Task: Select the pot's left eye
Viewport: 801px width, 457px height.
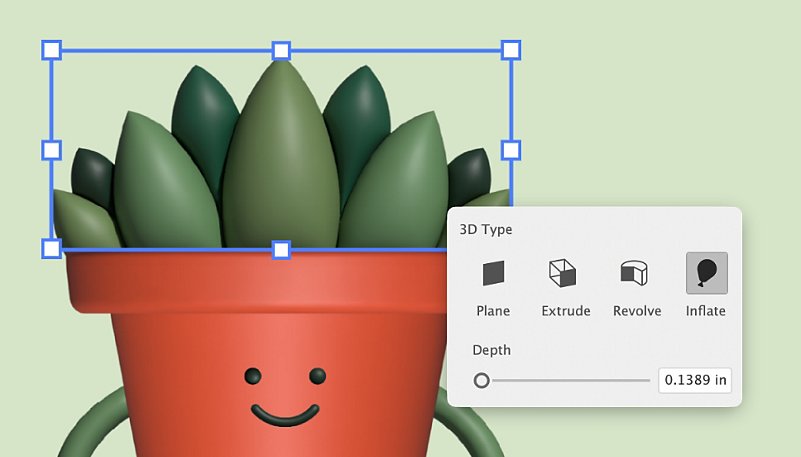Action: 253,377
